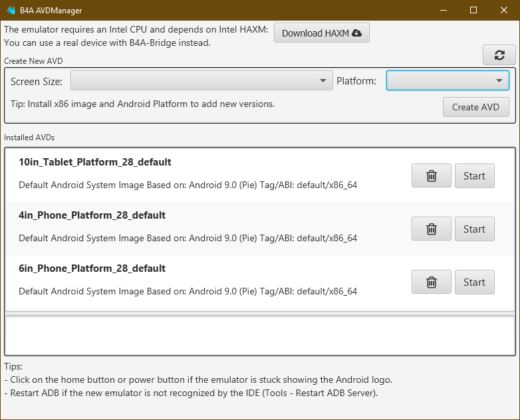Maximize the B4A AVDManager window

point(473,10)
